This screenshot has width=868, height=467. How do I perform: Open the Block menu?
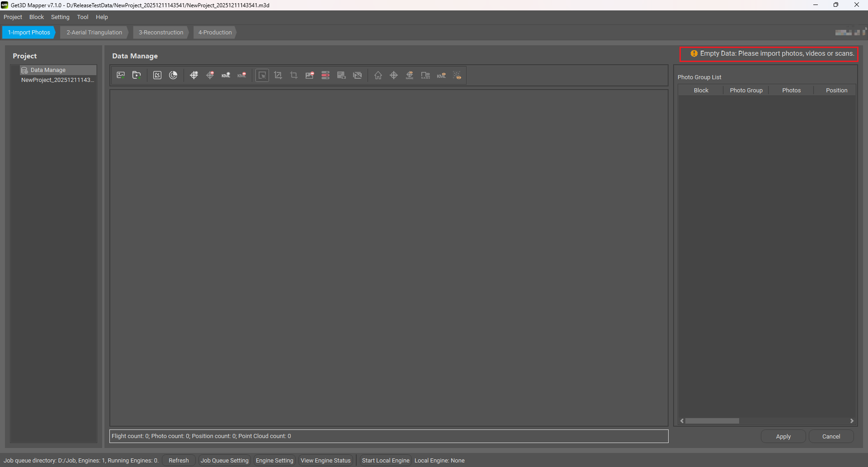tap(37, 17)
